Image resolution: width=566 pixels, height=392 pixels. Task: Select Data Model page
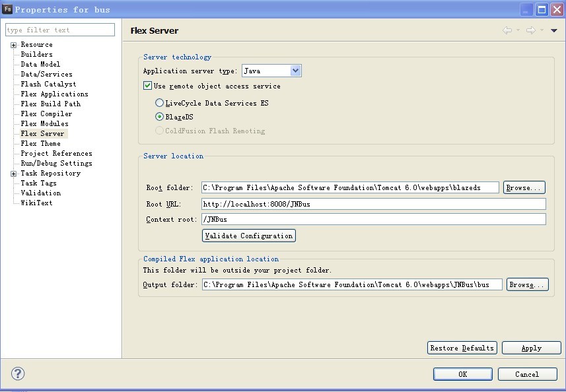tap(40, 64)
